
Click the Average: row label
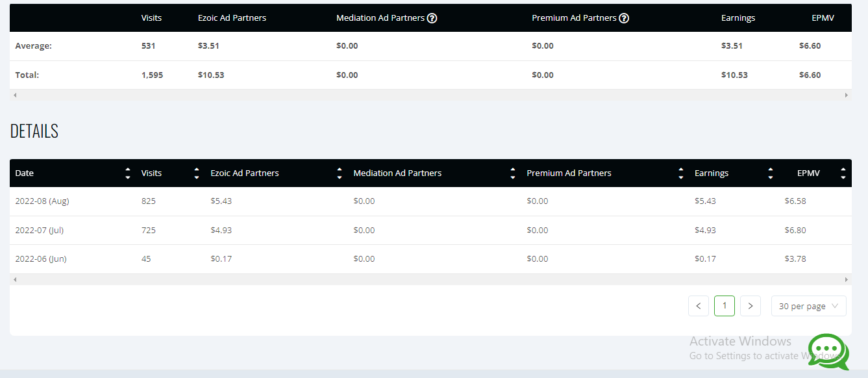[x=34, y=46]
